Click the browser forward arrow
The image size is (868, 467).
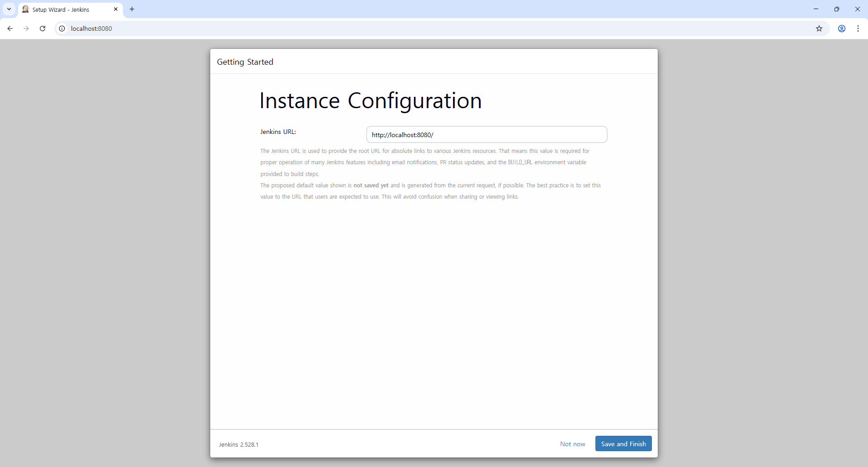click(x=26, y=29)
